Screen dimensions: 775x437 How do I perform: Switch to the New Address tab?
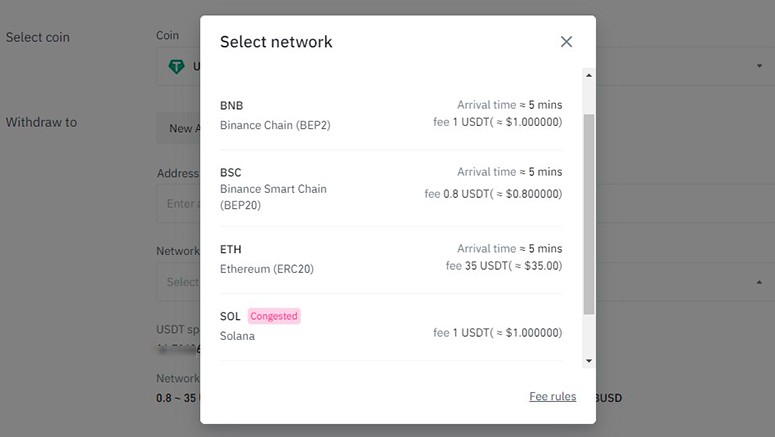click(x=178, y=128)
